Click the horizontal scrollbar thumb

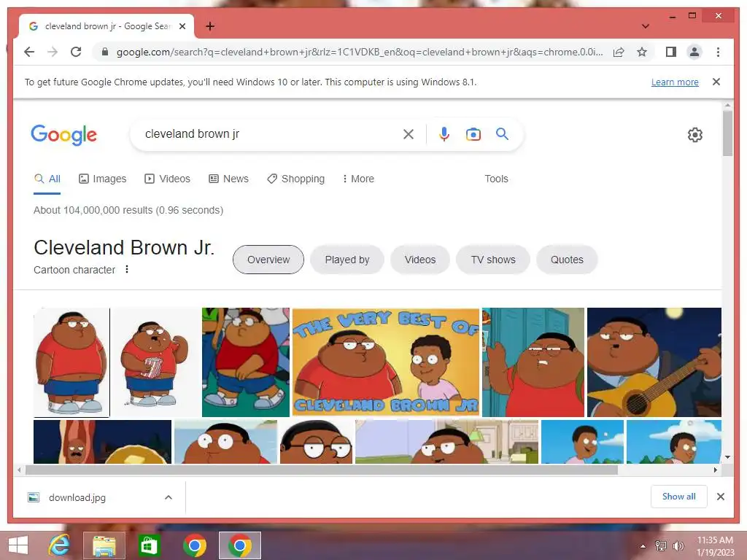click(x=322, y=470)
